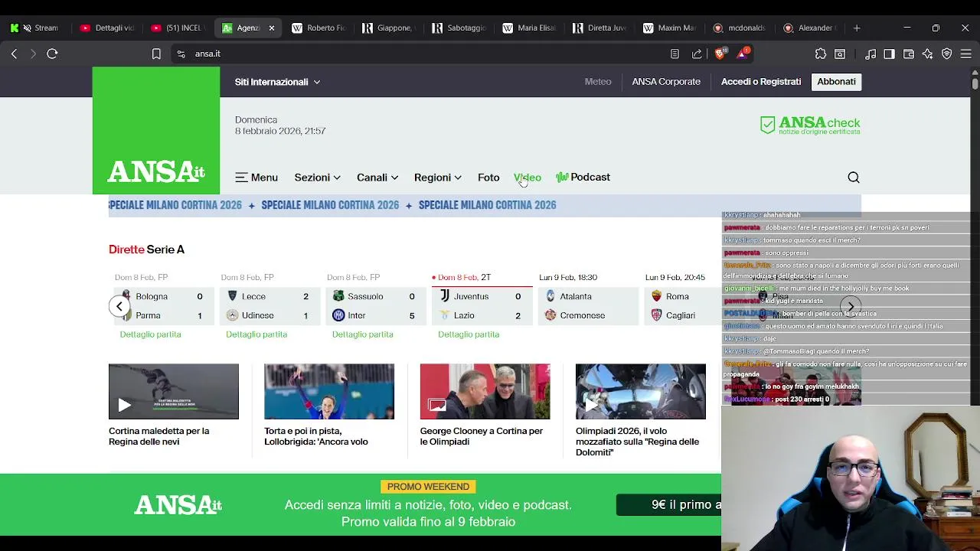
Task: Open headline Torta e poi in pista, Lollobrigida
Action: pos(316,436)
